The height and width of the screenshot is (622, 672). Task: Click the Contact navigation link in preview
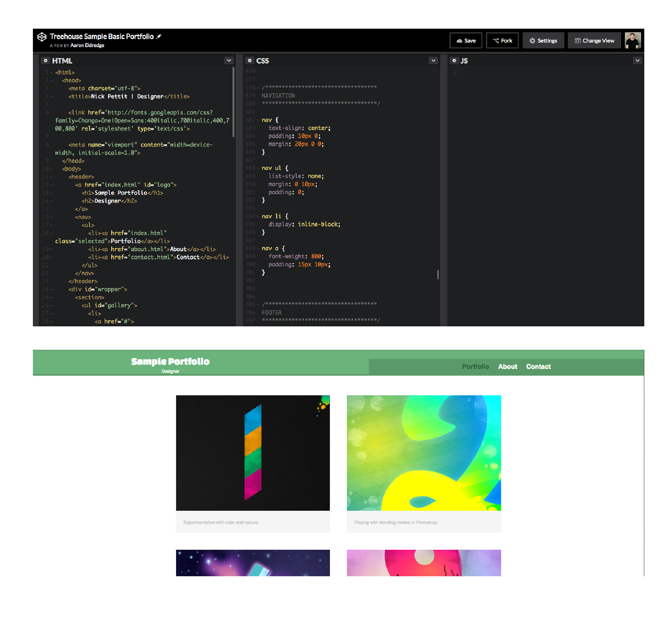point(538,366)
